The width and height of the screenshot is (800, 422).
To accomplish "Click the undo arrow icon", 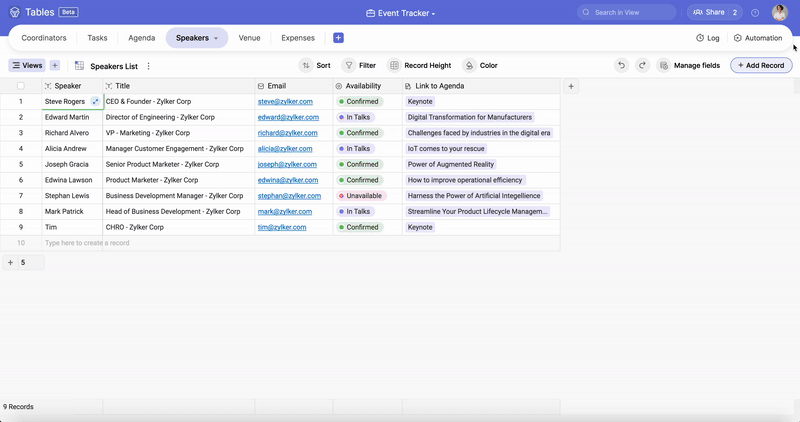I will click(x=621, y=65).
